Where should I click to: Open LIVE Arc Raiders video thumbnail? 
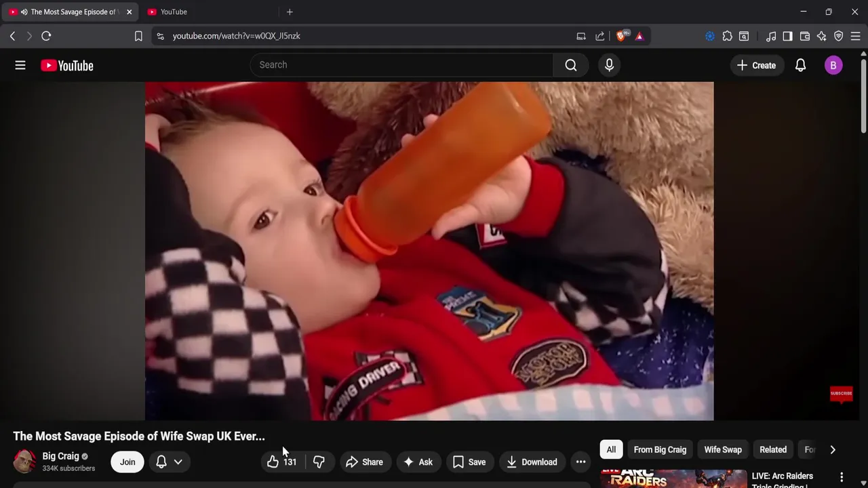(673, 479)
